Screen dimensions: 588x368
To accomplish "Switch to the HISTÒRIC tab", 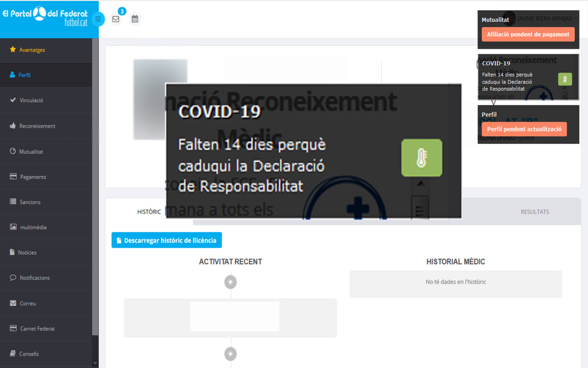I will [x=149, y=212].
